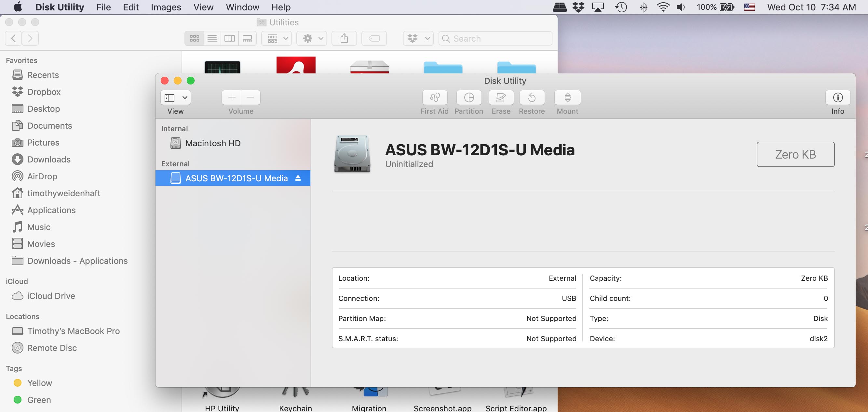Switch Finder to list view
The height and width of the screenshot is (412, 868).
pyautogui.click(x=212, y=38)
